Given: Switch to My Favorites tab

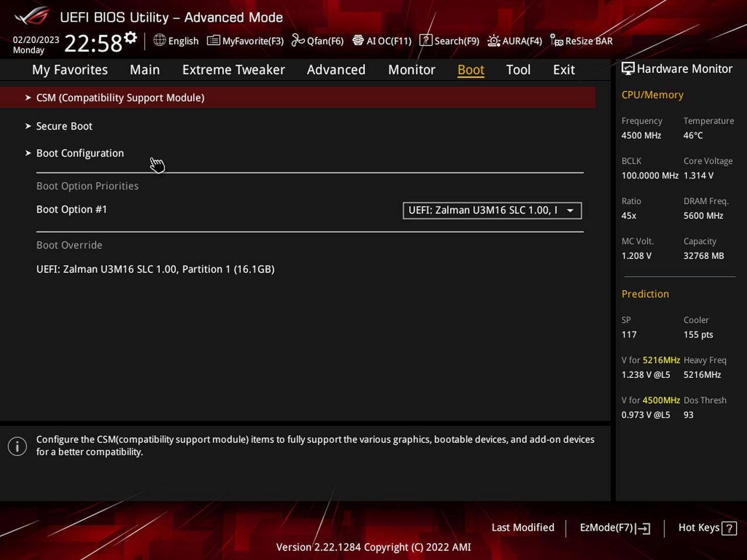Looking at the screenshot, I should [70, 69].
